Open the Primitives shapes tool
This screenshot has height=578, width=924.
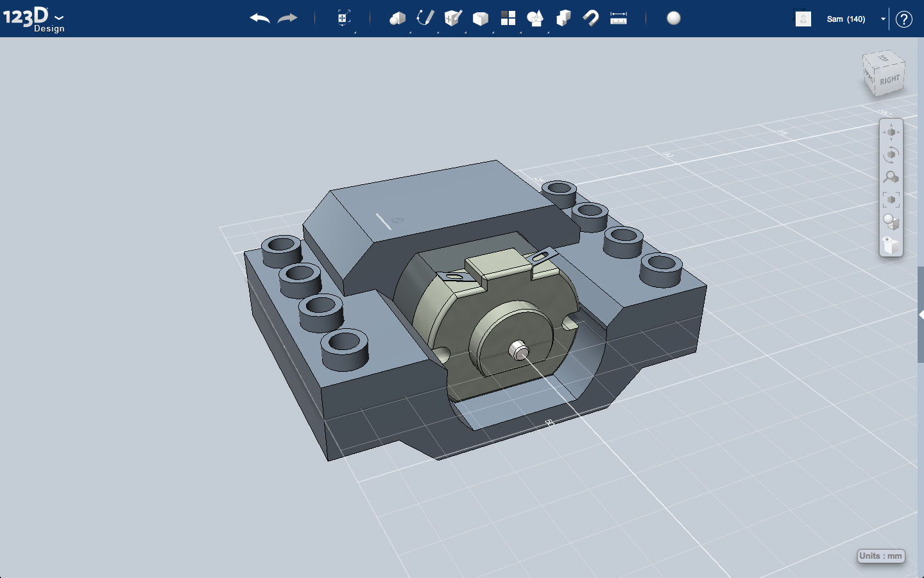point(398,19)
